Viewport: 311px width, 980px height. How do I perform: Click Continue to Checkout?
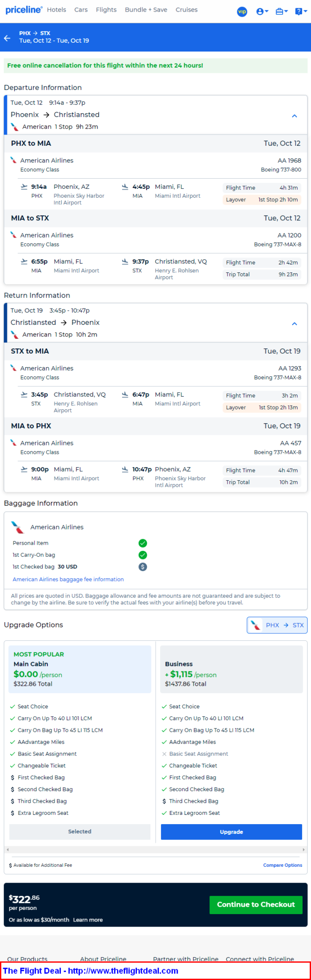pyautogui.click(x=256, y=904)
